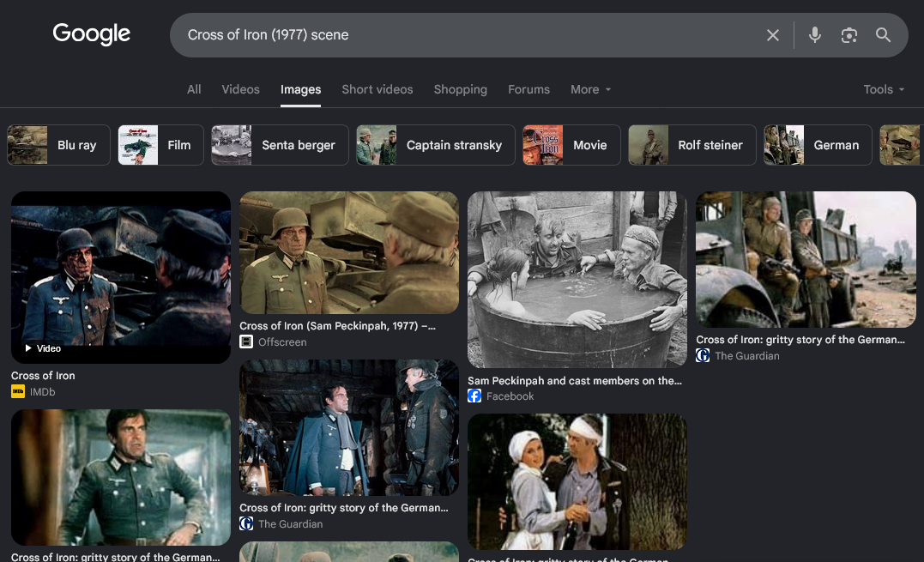Click Guardian icon under bunker officers image
The height and width of the screenshot is (562, 924).
[246, 523]
